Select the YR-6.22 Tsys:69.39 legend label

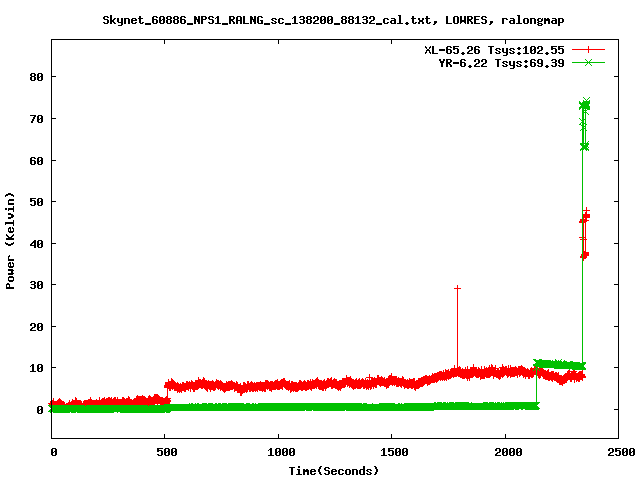pos(501,63)
